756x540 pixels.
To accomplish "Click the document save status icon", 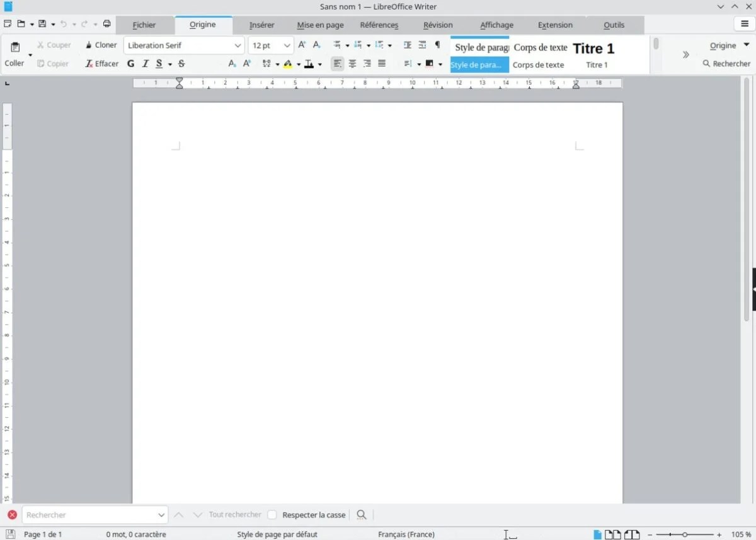I will [x=11, y=534].
